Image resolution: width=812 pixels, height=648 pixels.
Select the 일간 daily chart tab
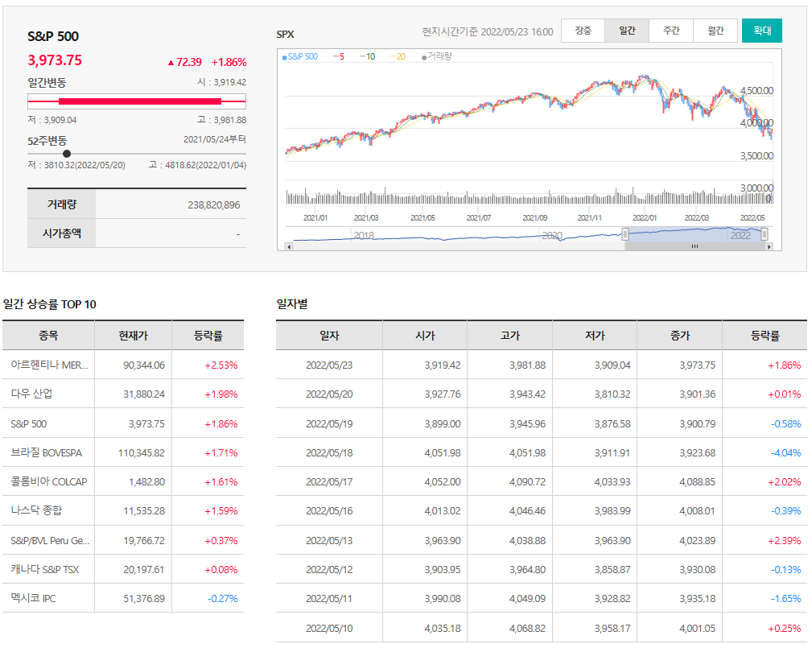click(x=627, y=31)
